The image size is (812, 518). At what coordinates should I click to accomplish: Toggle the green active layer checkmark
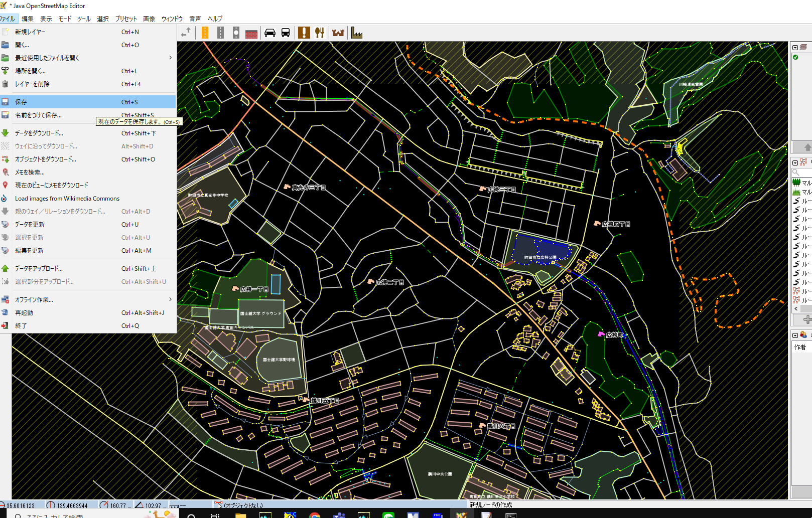(795, 57)
